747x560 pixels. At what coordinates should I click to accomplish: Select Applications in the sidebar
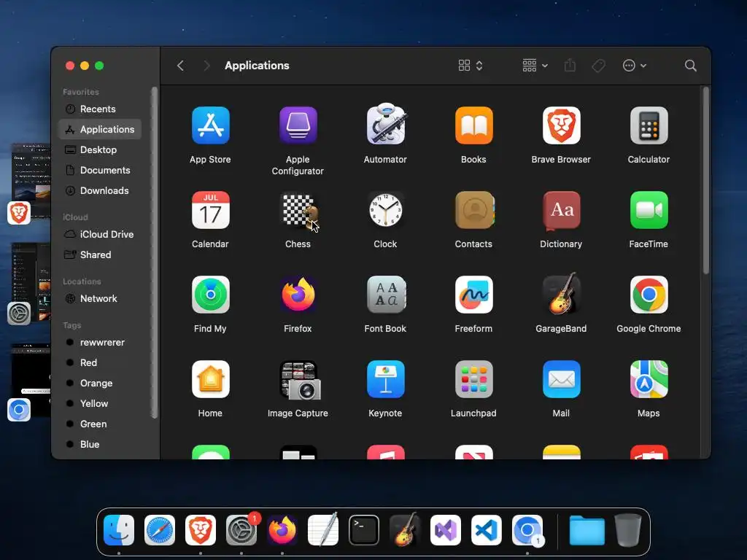[99, 130]
